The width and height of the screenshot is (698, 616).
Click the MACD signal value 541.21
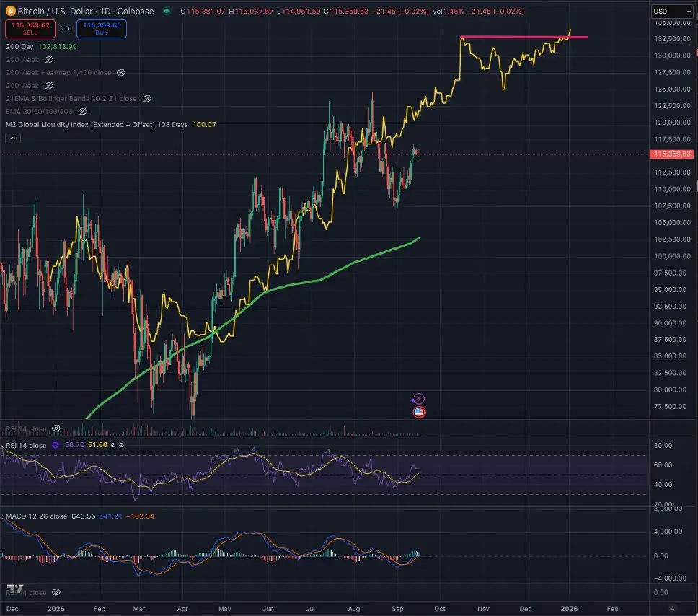pos(110,516)
